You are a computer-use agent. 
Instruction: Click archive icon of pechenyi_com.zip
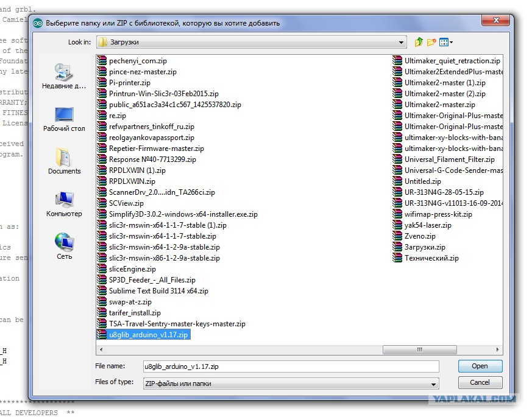[x=102, y=61]
